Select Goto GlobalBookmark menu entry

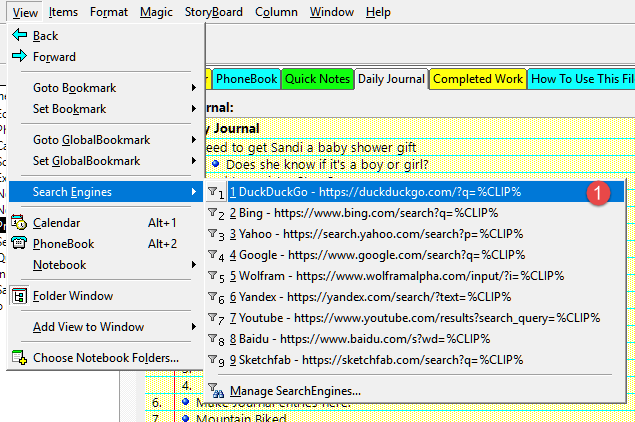(106, 140)
